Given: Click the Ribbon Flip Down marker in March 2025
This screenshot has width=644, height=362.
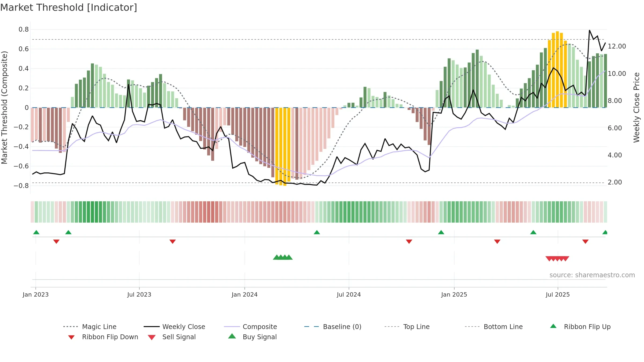Looking at the screenshot, I should (x=497, y=242).
